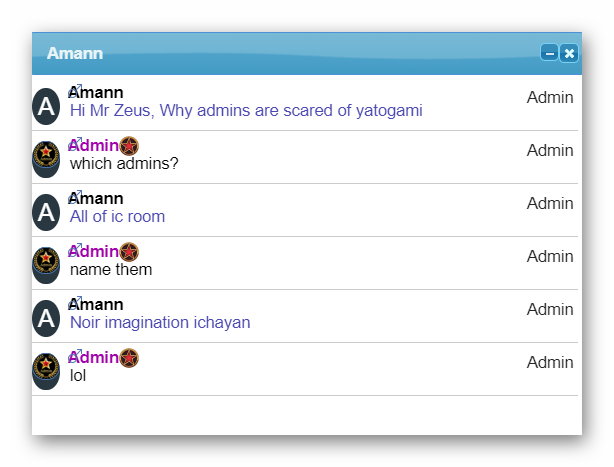The image size is (614, 467).
Task: Click the star badge above the 'lol' message
Action: pyautogui.click(x=129, y=358)
